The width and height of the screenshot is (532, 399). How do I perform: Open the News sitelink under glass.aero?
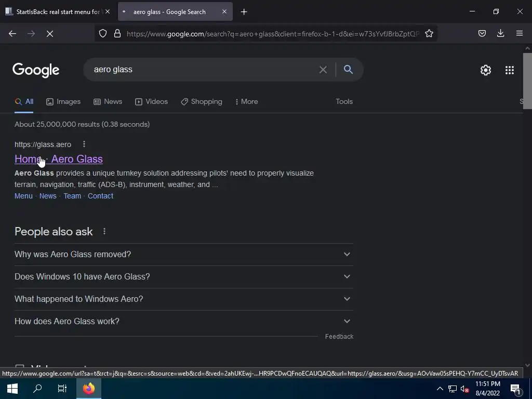click(48, 196)
